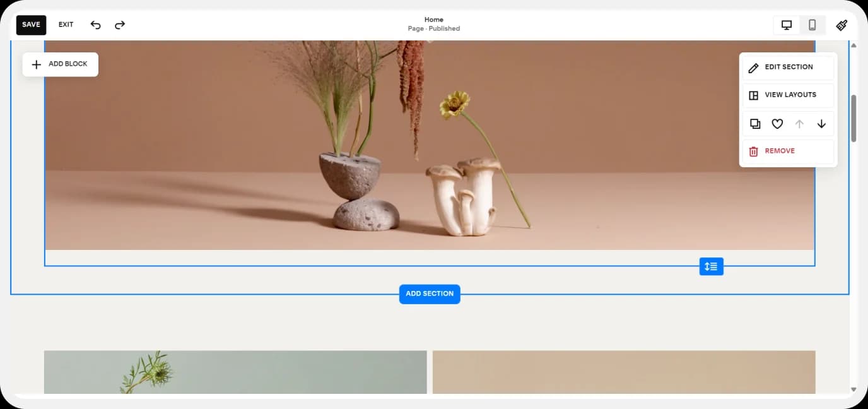
Task: Save section to favorites with the heart icon
Action: tap(777, 124)
